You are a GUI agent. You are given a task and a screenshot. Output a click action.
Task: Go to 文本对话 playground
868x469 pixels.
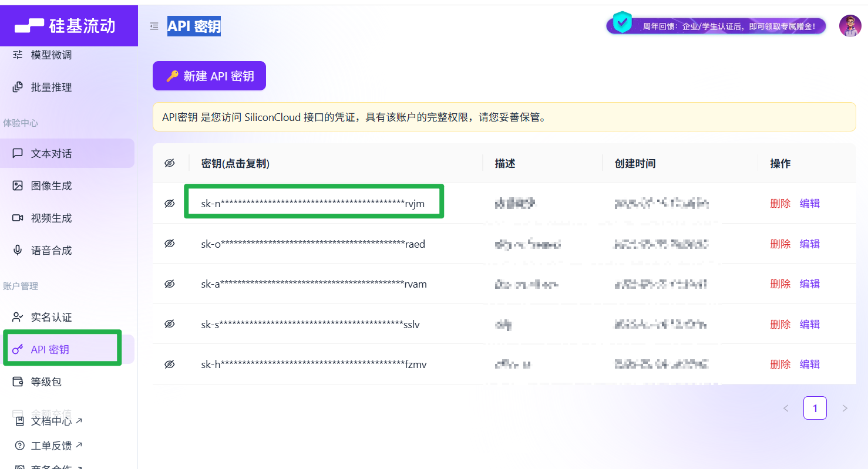click(68, 153)
